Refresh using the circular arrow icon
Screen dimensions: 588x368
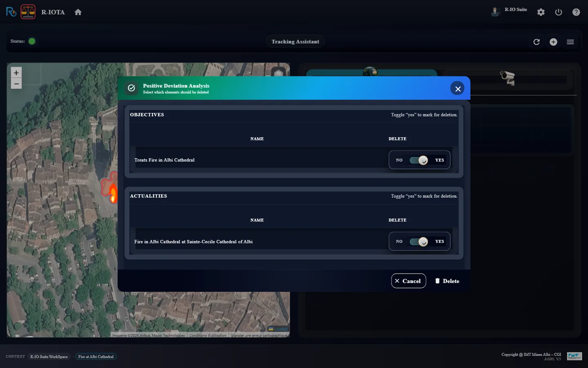[537, 42]
